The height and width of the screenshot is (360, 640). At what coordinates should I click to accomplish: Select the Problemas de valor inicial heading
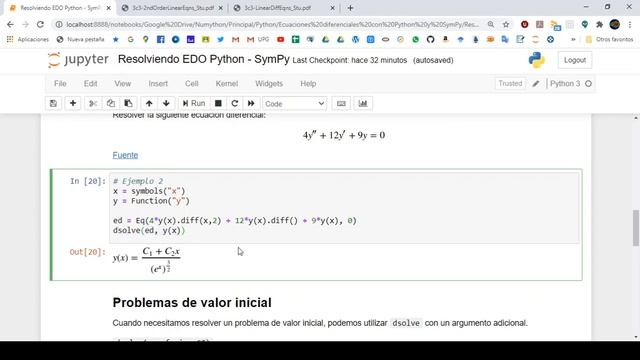coord(192,302)
